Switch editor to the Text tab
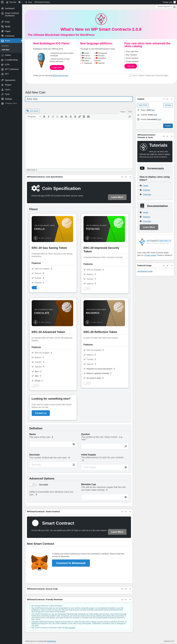 (x=130, y=112)
